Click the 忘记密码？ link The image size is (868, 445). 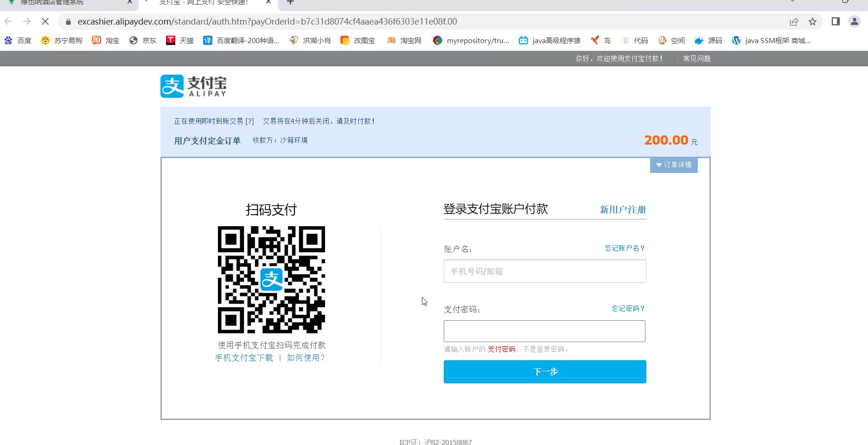[628, 309]
